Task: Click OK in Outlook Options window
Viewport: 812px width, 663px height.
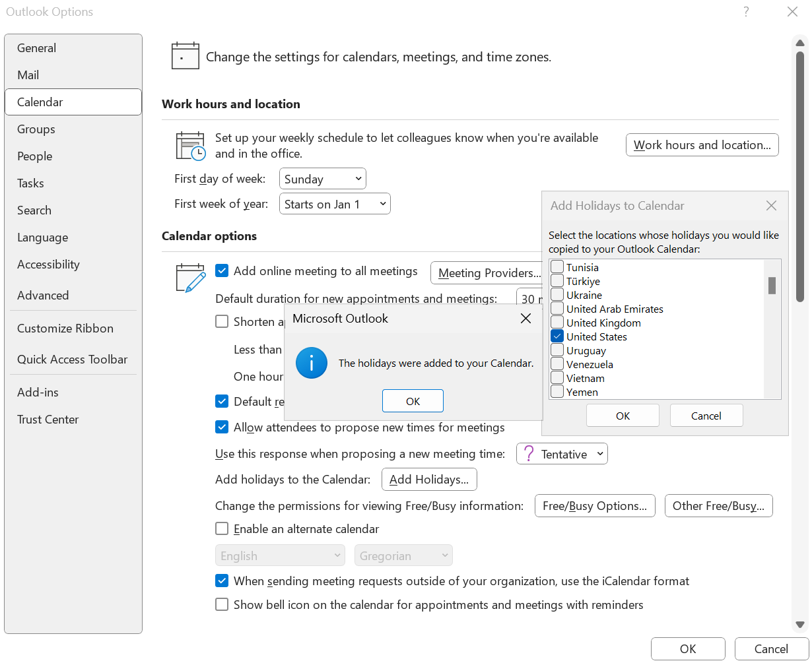Action: (688, 649)
